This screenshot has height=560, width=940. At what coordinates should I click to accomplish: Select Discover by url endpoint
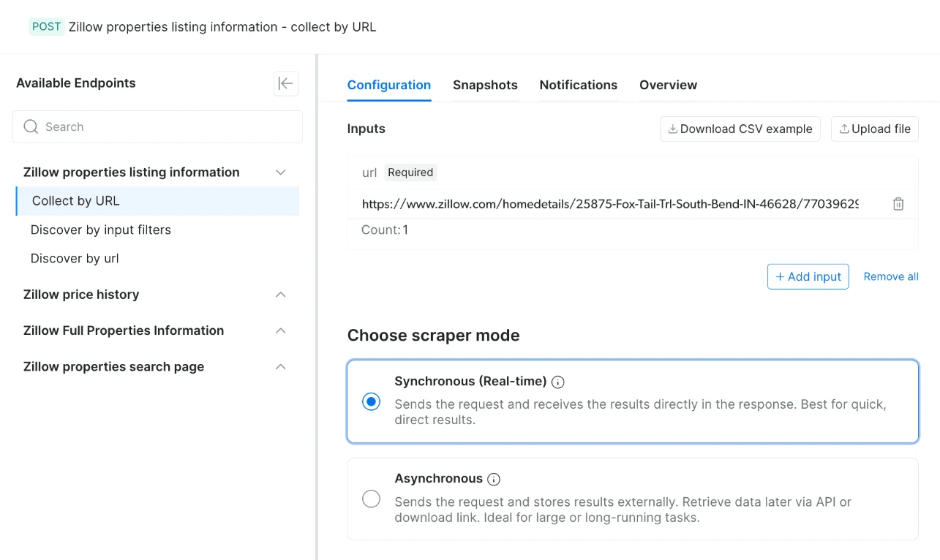[x=75, y=258]
